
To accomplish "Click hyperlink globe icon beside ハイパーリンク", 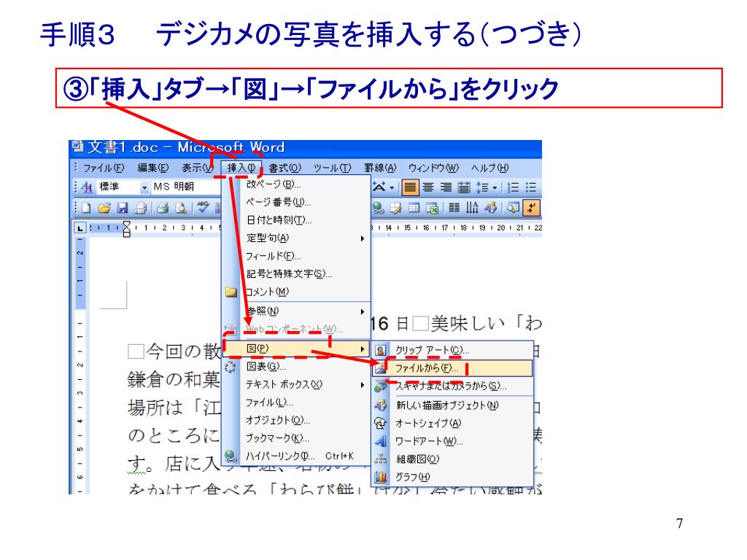I will tap(231, 456).
